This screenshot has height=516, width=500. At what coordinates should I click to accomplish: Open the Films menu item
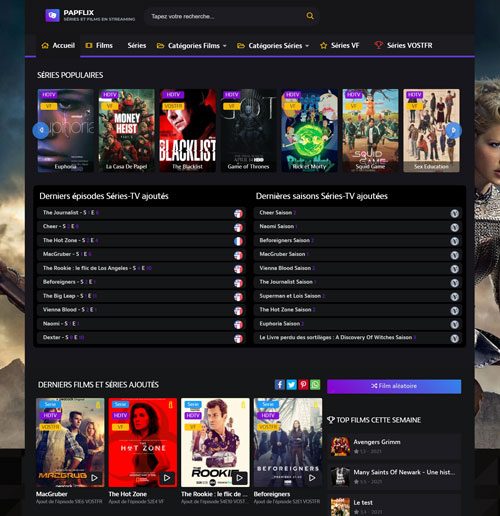click(99, 45)
